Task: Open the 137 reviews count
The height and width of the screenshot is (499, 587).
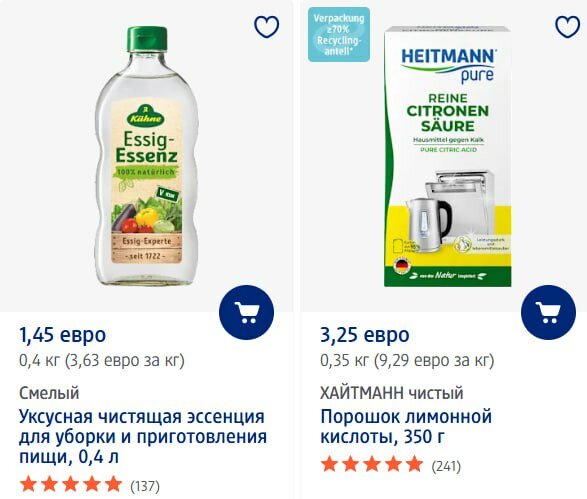Action: point(145,486)
